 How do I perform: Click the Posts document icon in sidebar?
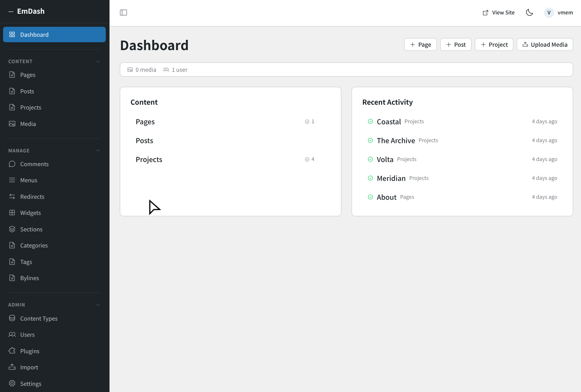pos(12,91)
